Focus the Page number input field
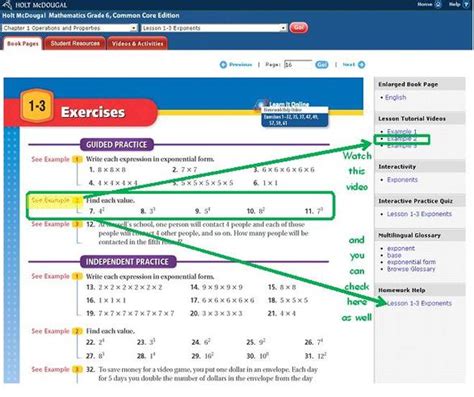Viewport: 474px width, 397px height. tap(298, 65)
